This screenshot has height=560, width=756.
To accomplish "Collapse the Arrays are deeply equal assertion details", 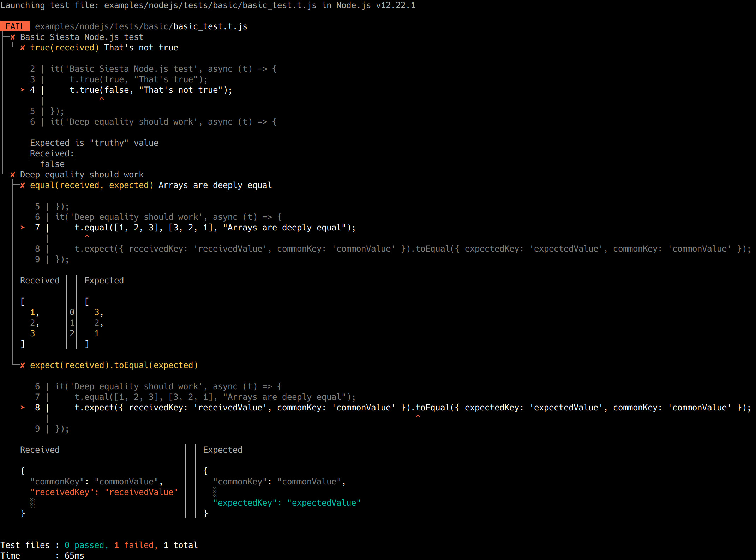I will coord(14,185).
